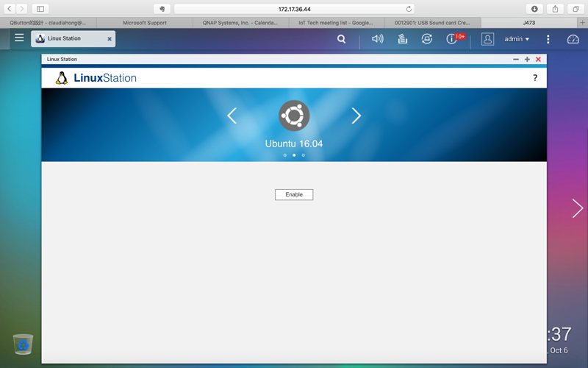The width and height of the screenshot is (588, 368).
Task: Open the volume control speaker icon
Action: click(x=377, y=39)
